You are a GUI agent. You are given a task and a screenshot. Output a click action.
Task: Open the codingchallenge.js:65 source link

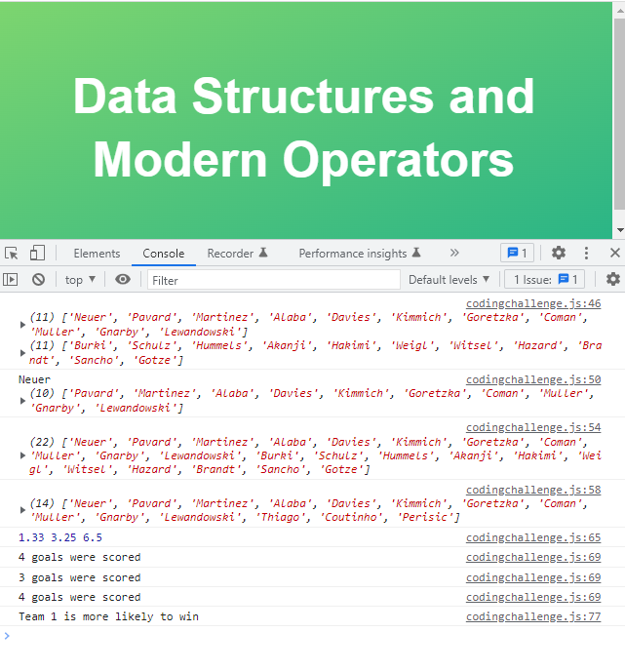tap(533, 537)
